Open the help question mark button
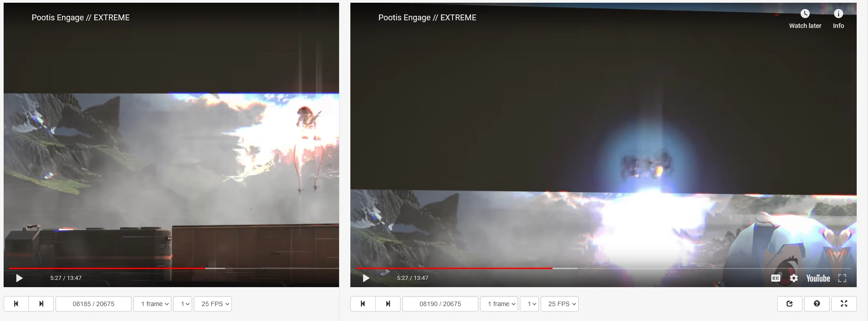This screenshot has height=321, width=868. point(817,304)
